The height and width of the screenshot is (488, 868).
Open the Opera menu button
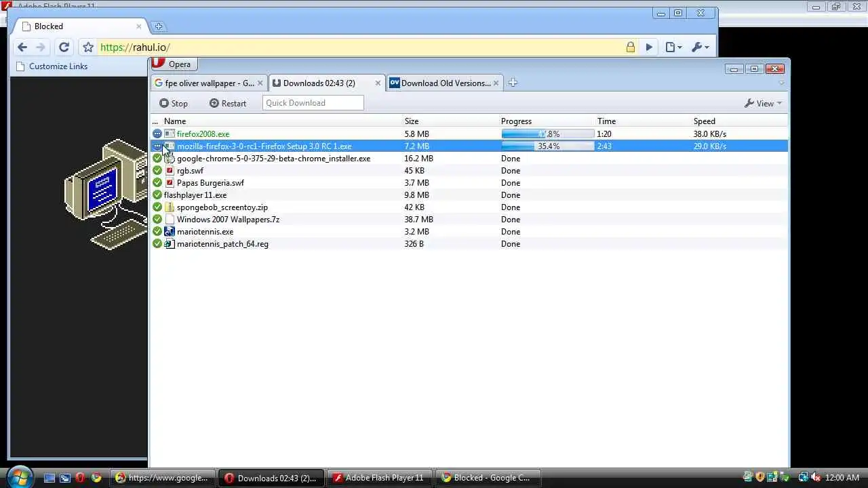click(174, 64)
